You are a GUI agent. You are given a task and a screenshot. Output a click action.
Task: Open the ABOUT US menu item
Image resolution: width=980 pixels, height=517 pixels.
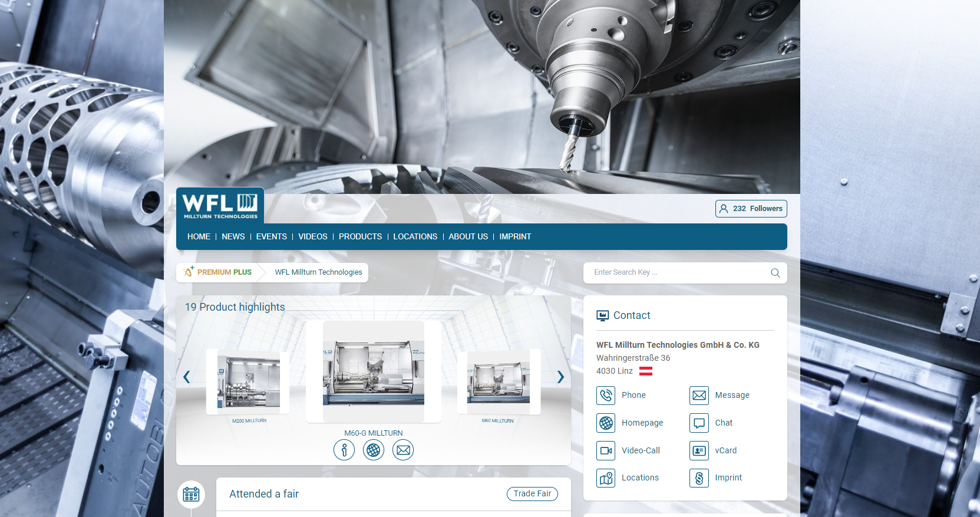click(x=468, y=236)
